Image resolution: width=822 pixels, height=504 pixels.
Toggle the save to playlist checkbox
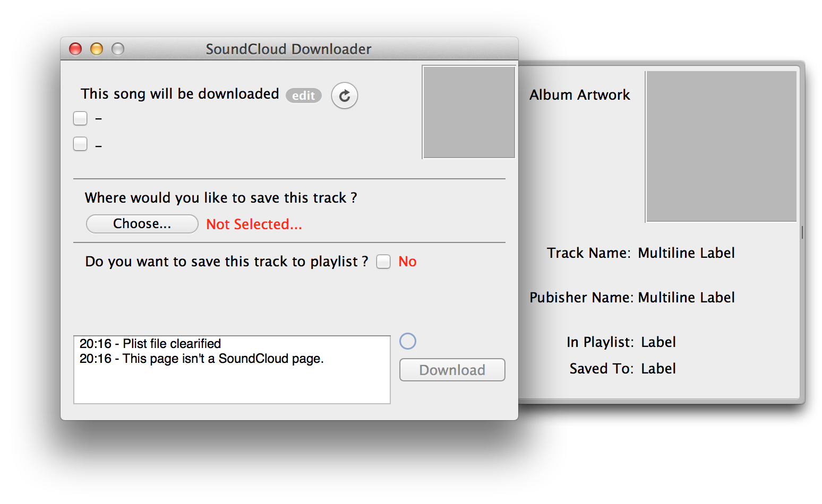383,262
